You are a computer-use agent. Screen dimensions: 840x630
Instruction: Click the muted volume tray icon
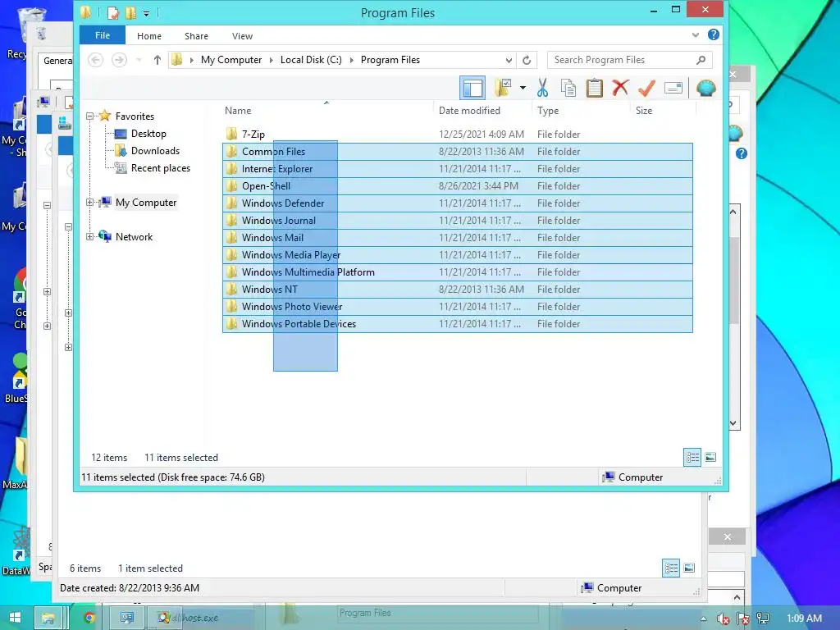click(724, 619)
